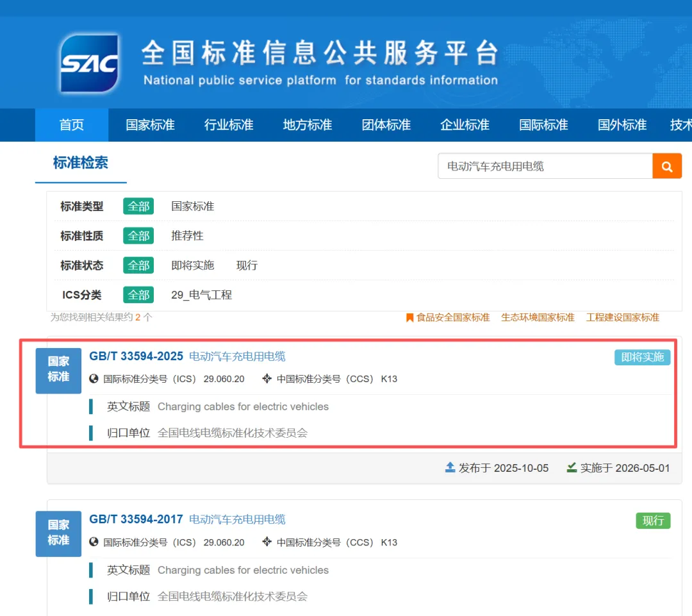
Task: Open standard GB/T 33594-2025 link
Action: 136,356
